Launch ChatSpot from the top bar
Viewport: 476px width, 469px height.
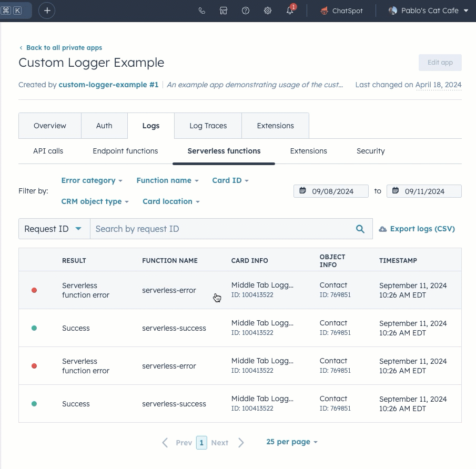coord(341,11)
